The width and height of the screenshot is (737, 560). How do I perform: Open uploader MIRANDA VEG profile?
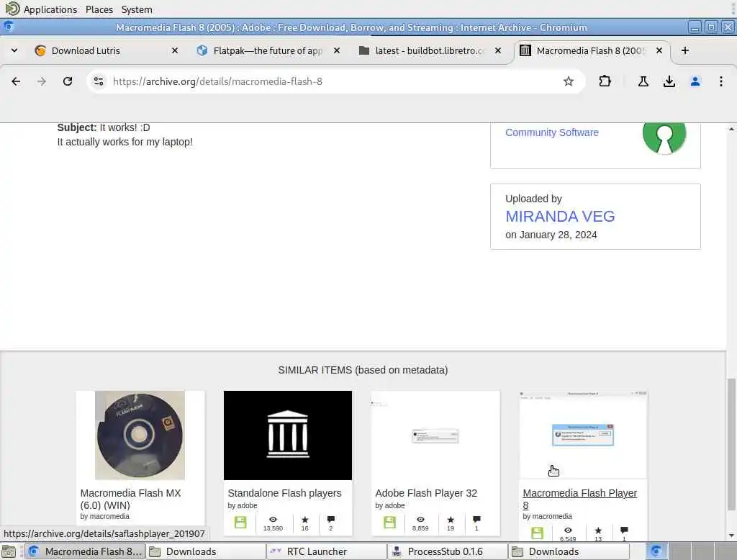pos(560,216)
